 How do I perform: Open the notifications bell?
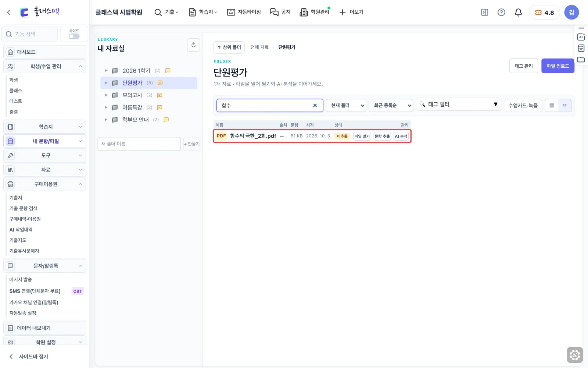[518, 13]
